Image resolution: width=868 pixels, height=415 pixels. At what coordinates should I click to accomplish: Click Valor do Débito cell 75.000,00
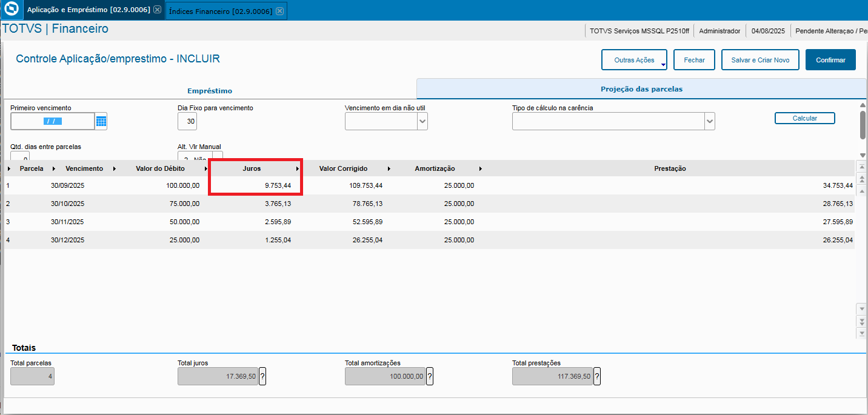pos(184,204)
